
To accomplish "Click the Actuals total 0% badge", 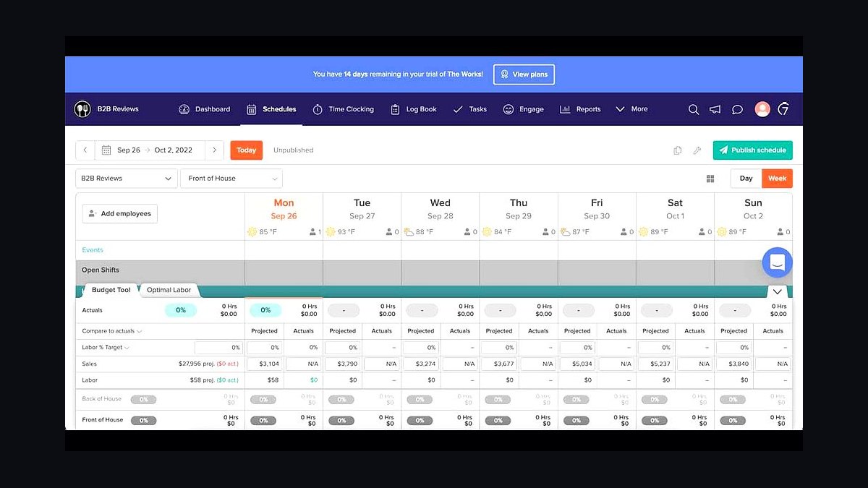I will [x=181, y=310].
